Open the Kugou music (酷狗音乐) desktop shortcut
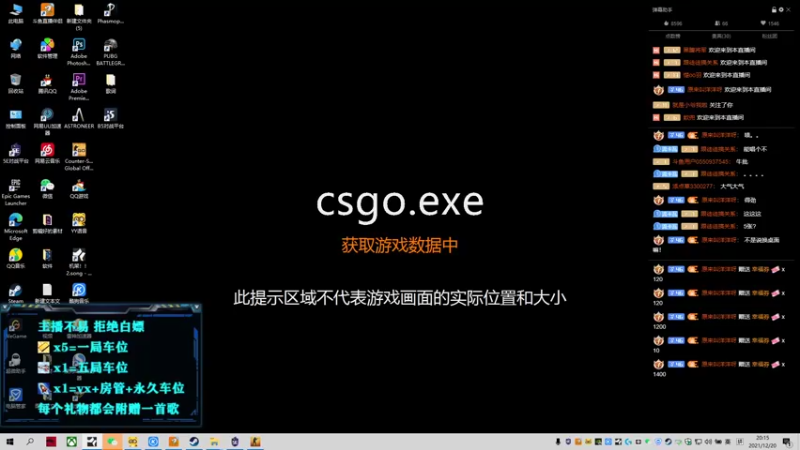 [79, 293]
